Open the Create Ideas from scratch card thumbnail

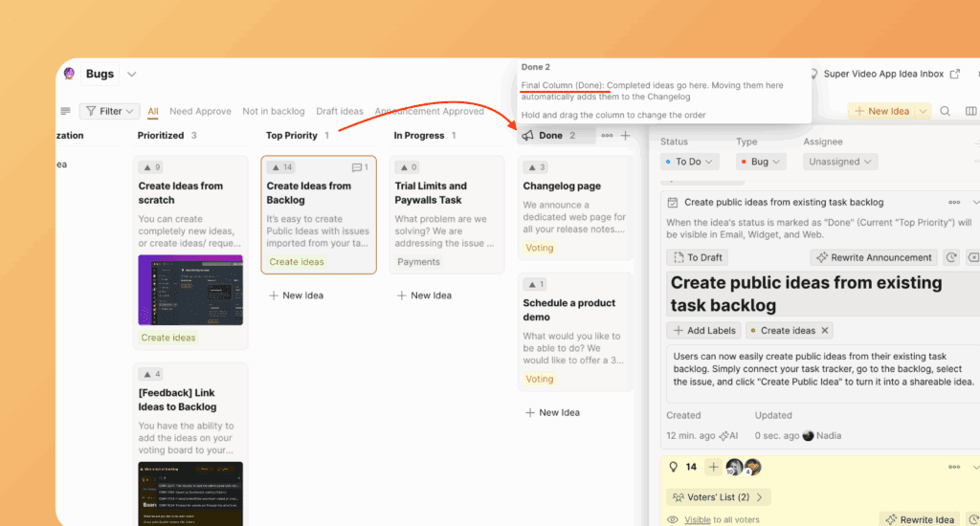pos(190,290)
